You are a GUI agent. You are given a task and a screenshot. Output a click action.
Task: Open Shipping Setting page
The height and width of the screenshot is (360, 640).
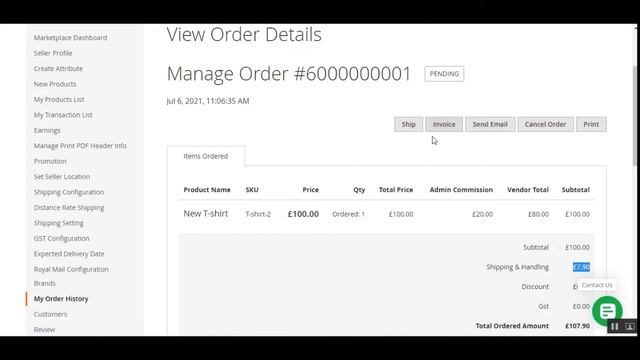pyautogui.click(x=59, y=223)
